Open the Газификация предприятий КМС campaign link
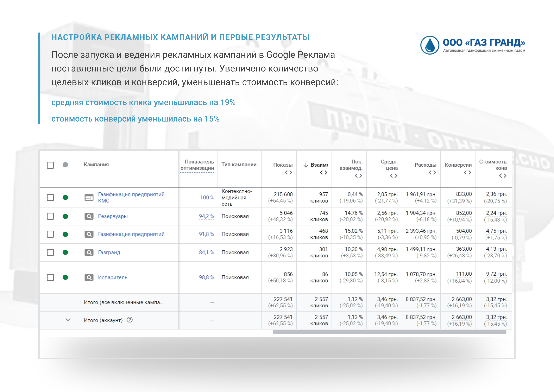The image size is (554, 392). pos(131,197)
